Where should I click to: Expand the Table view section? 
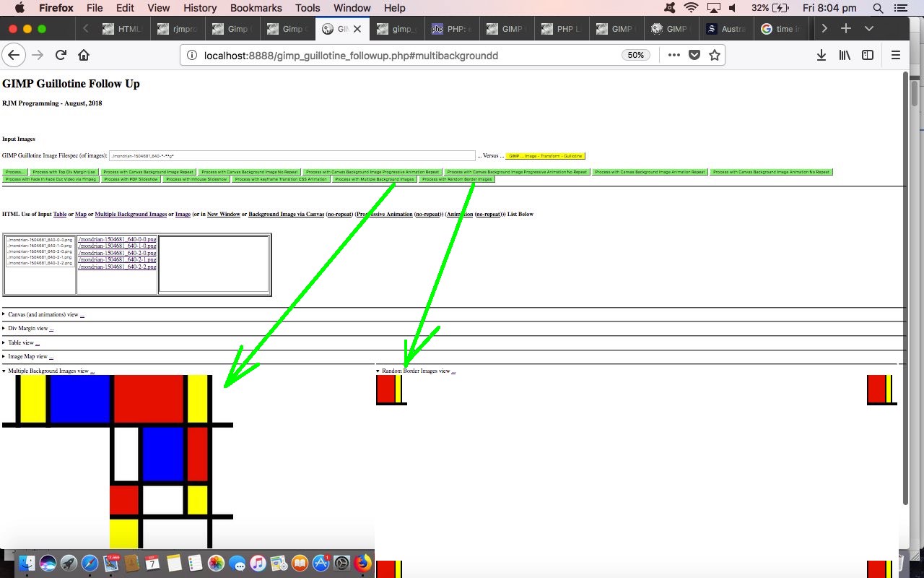click(21, 342)
